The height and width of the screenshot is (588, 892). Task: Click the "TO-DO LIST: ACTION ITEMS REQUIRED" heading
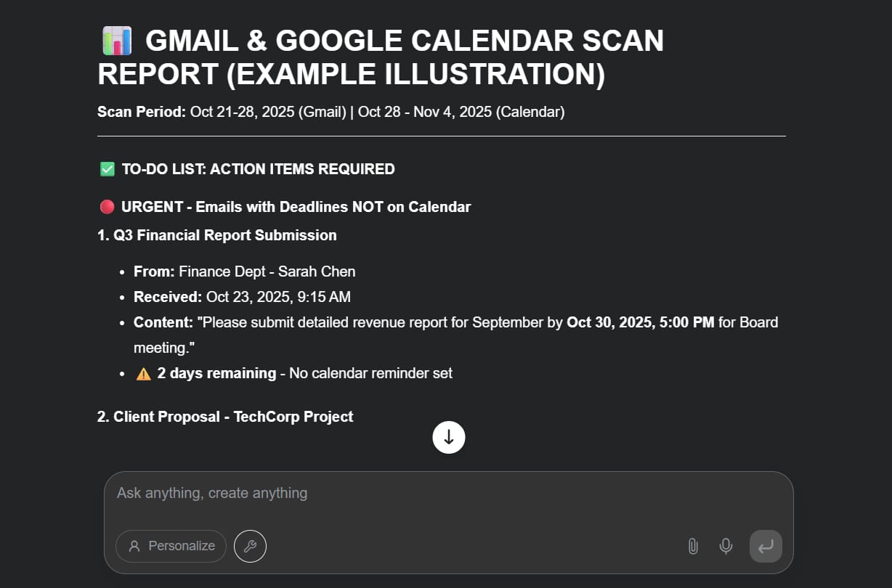(258, 169)
